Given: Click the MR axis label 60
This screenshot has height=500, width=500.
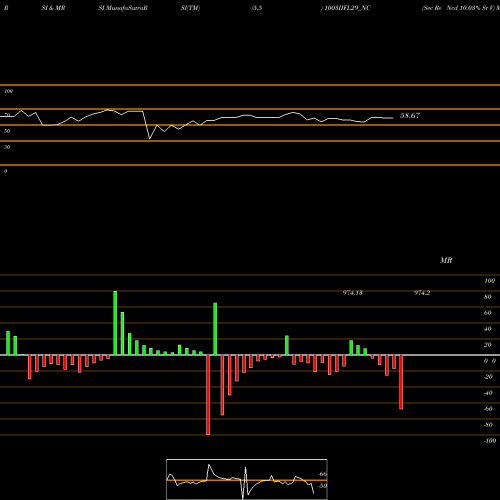Looking at the screenshot, I should point(488,313).
